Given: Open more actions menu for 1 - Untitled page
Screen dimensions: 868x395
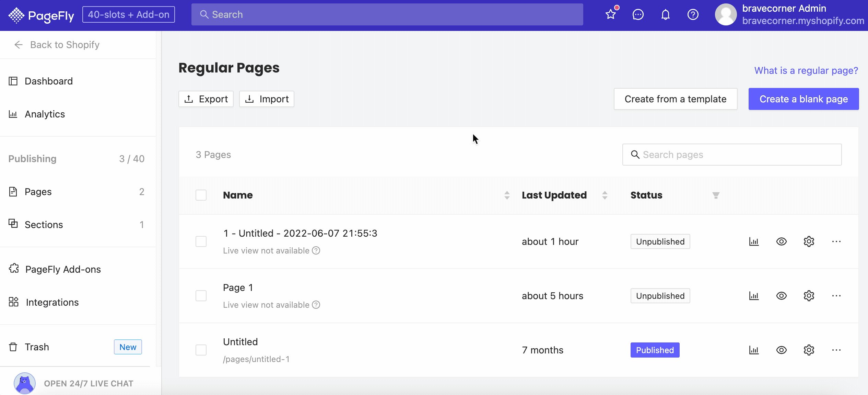Looking at the screenshot, I should click(836, 241).
